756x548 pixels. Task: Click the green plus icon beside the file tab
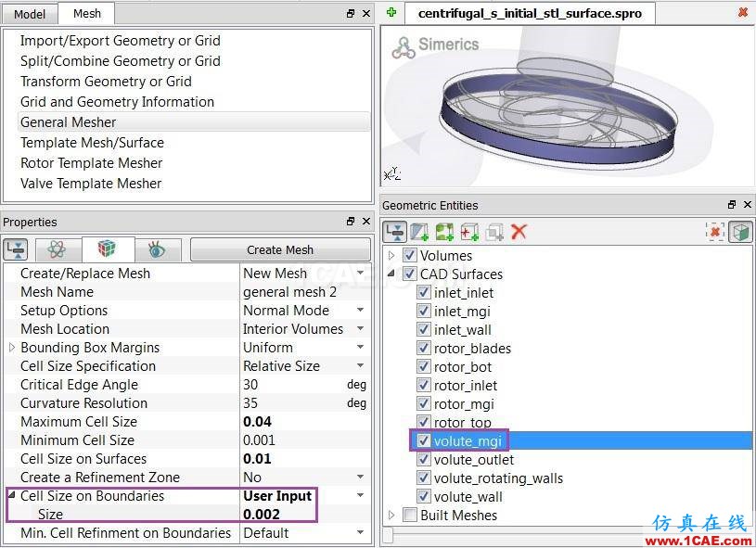click(391, 13)
